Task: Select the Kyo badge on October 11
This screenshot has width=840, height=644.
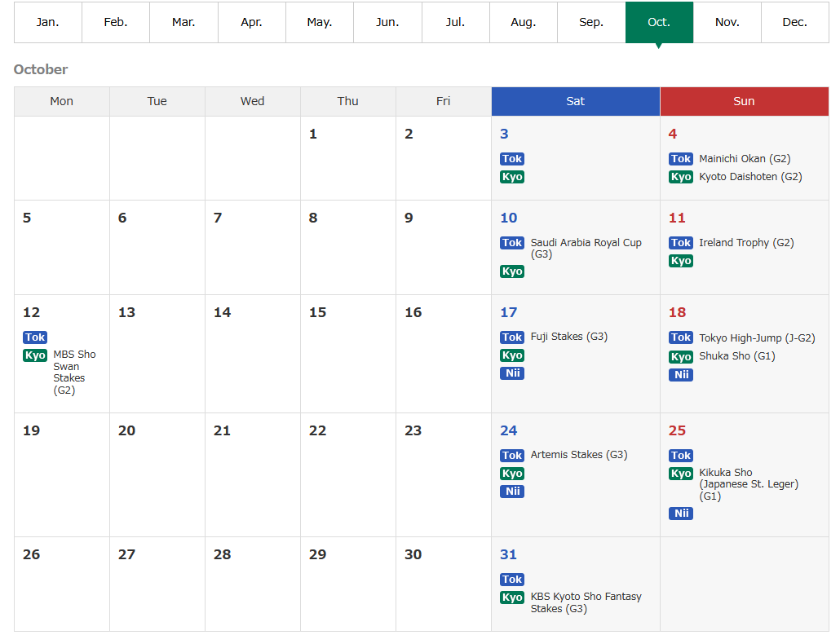Action: click(681, 261)
